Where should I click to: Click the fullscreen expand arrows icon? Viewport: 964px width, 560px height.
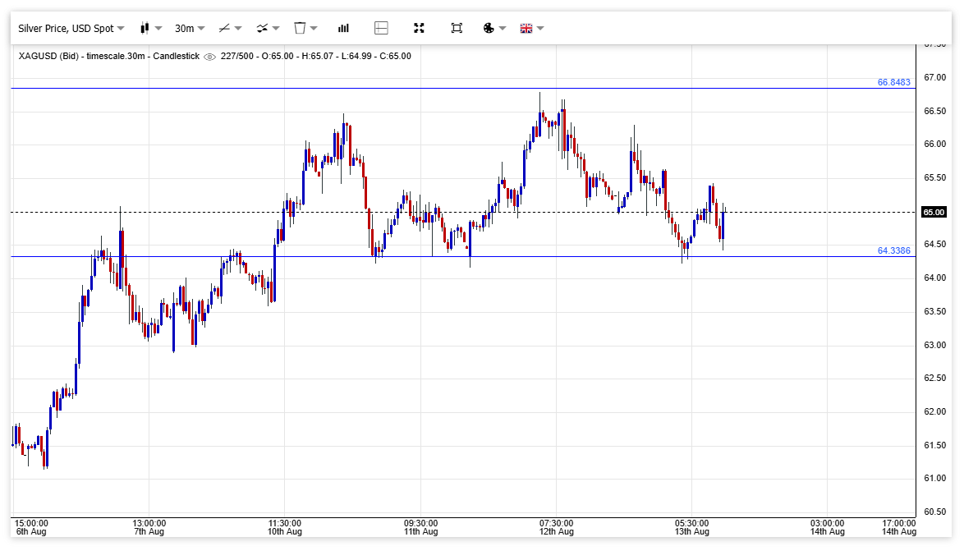[x=420, y=28]
